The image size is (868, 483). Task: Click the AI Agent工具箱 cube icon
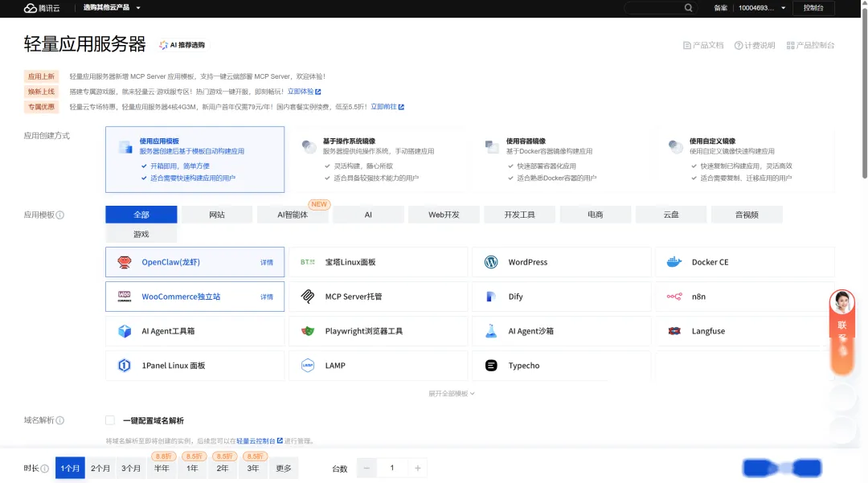pos(125,331)
